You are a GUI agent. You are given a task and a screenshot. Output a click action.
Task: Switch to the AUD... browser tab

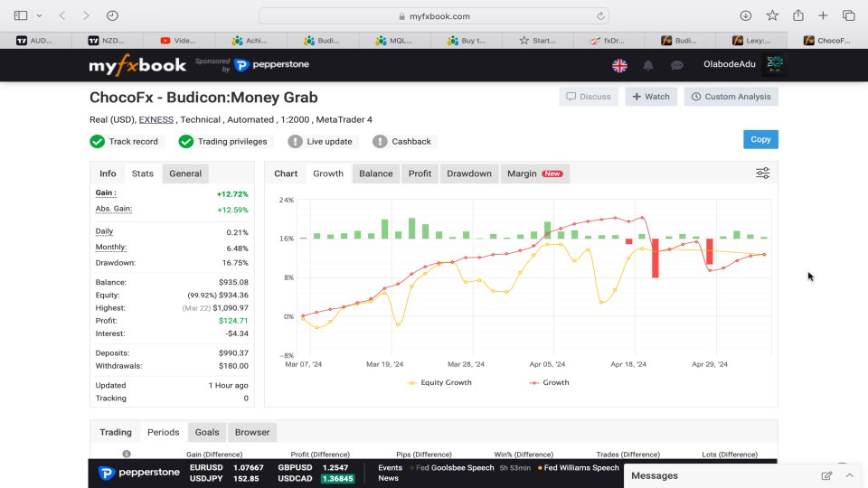(x=35, y=41)
